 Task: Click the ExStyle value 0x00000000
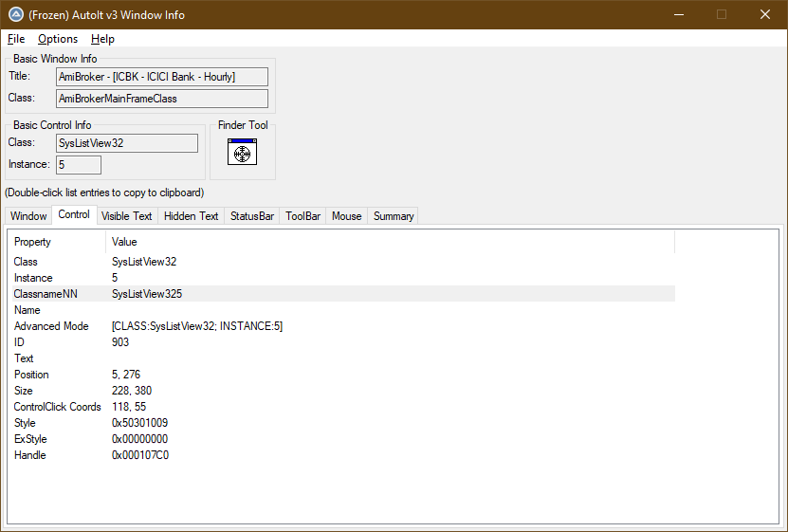139,438
